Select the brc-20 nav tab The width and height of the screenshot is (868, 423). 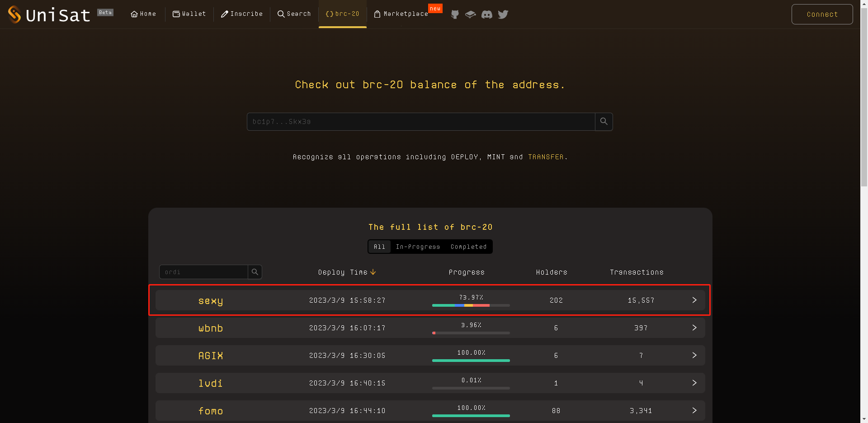pyautogui.click(x=343, y=14)
